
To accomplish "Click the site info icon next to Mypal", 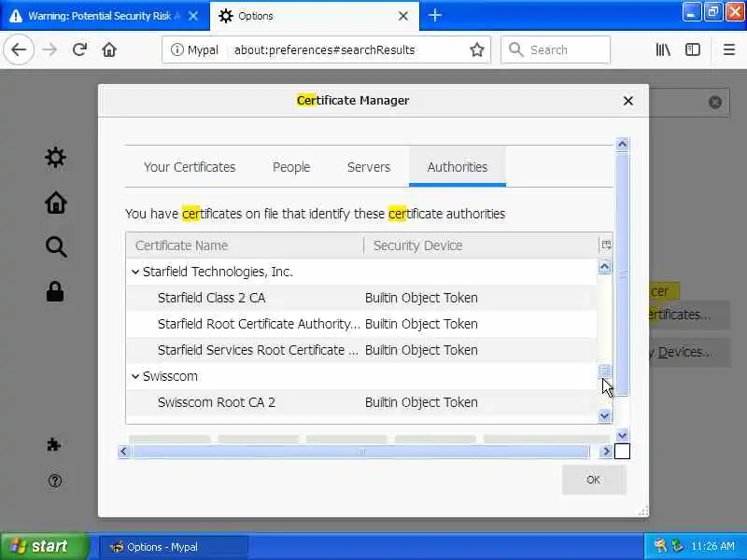I will (176, 49).
